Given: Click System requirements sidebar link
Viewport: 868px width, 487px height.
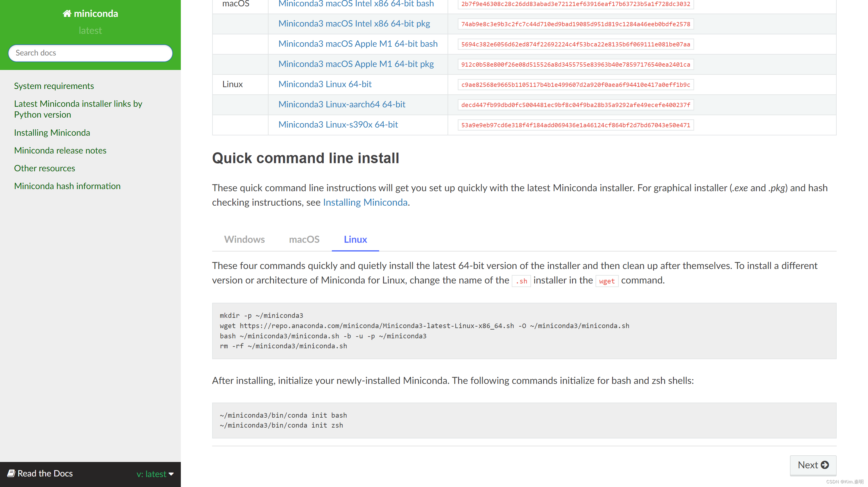Looking at the screenshot, I should click(54, 86).
